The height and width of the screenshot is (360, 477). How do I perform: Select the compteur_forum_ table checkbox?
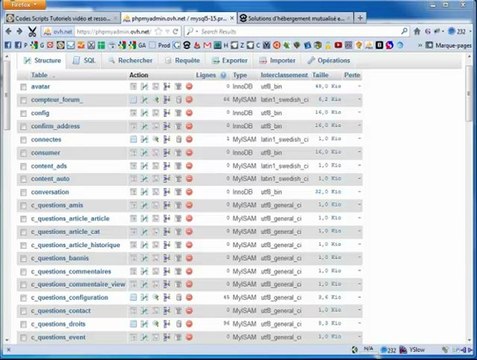(23, 100)
